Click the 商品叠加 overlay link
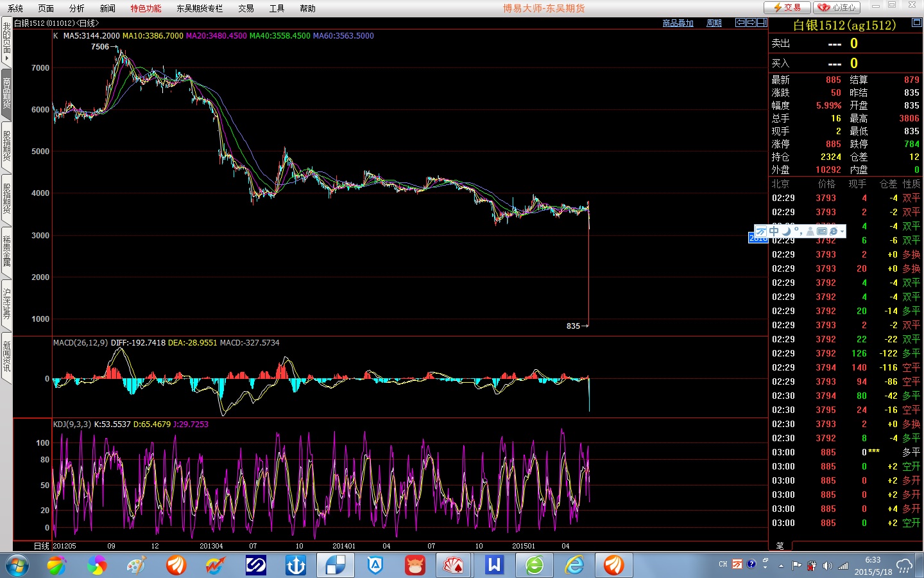 [x=678, y=23]
